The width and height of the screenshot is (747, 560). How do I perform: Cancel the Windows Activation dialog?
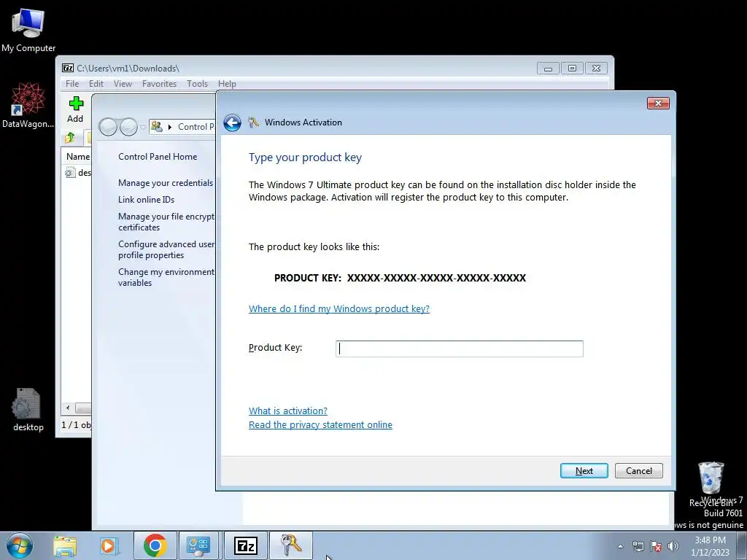638,470
